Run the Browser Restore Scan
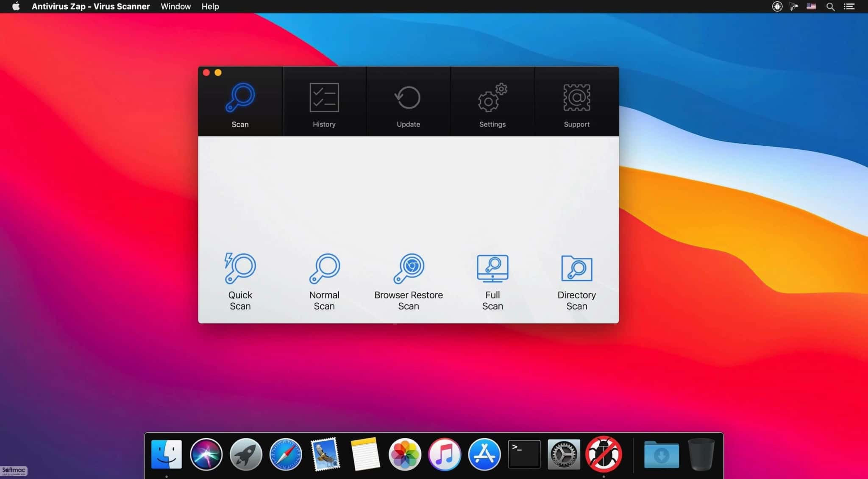 point(409,281)
